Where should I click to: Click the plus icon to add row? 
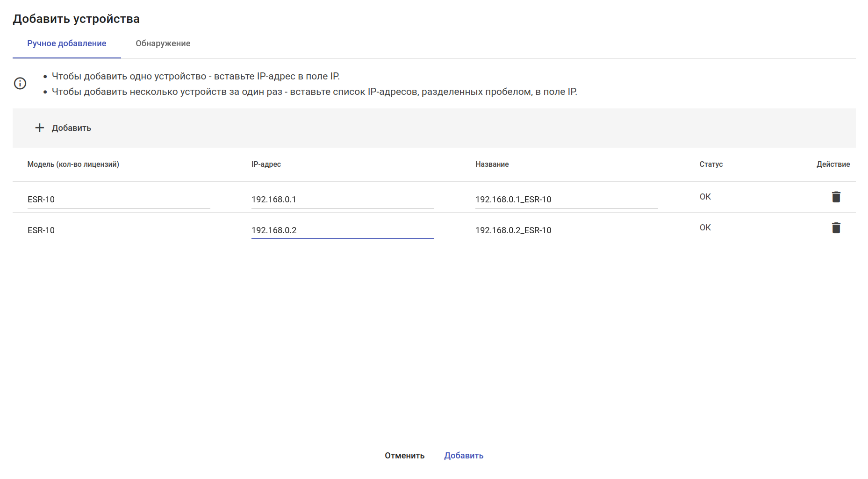(40, 128)
